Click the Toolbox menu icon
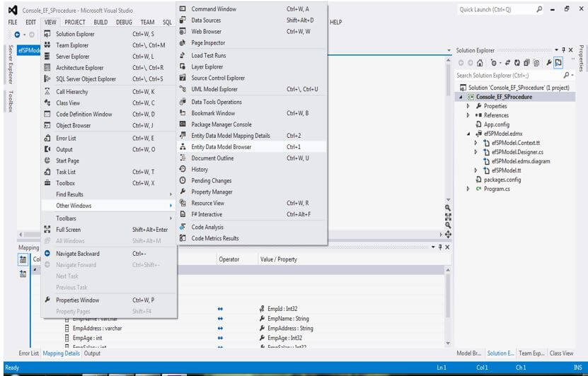 point(47,183)
